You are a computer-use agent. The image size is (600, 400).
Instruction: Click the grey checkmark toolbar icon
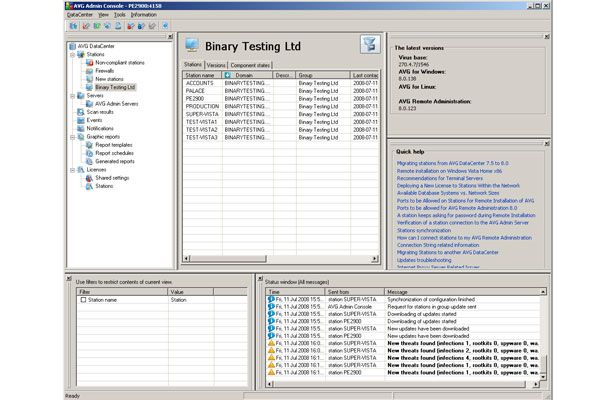pyautogui.click(x=152, y=26)
